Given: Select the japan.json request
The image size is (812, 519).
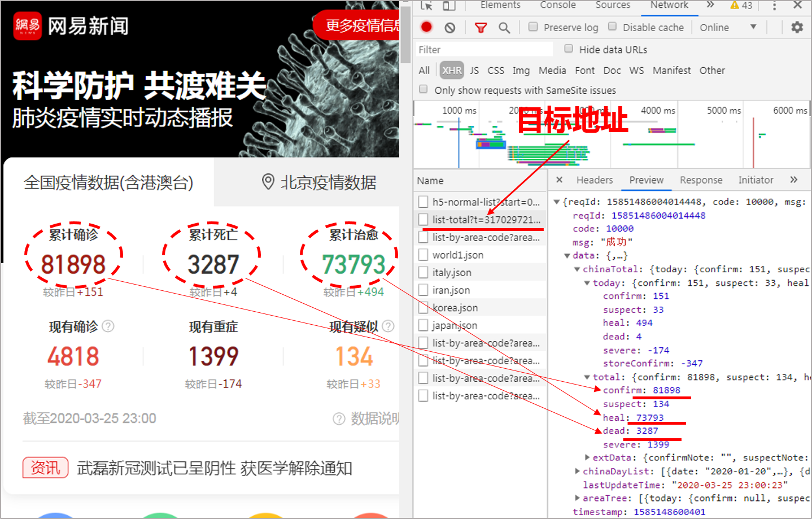Looking at the screenshot, I should click(x=455, y=325).
